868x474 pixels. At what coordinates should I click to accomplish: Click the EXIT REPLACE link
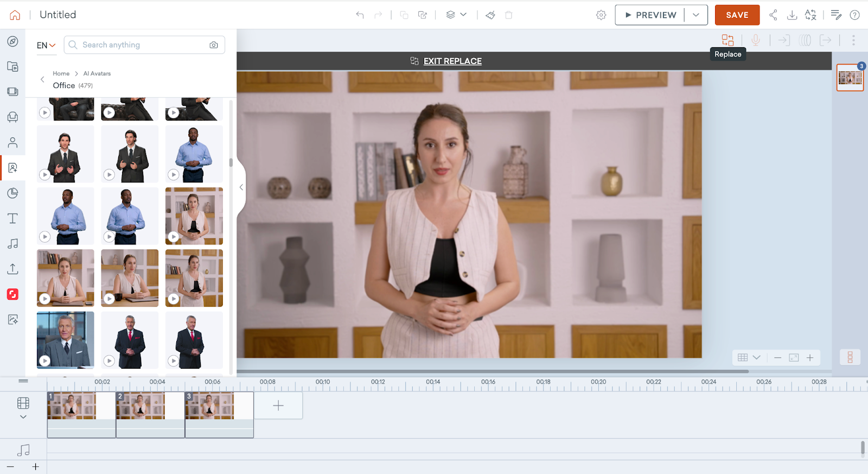pyautogui.click(x=452, y=61)
